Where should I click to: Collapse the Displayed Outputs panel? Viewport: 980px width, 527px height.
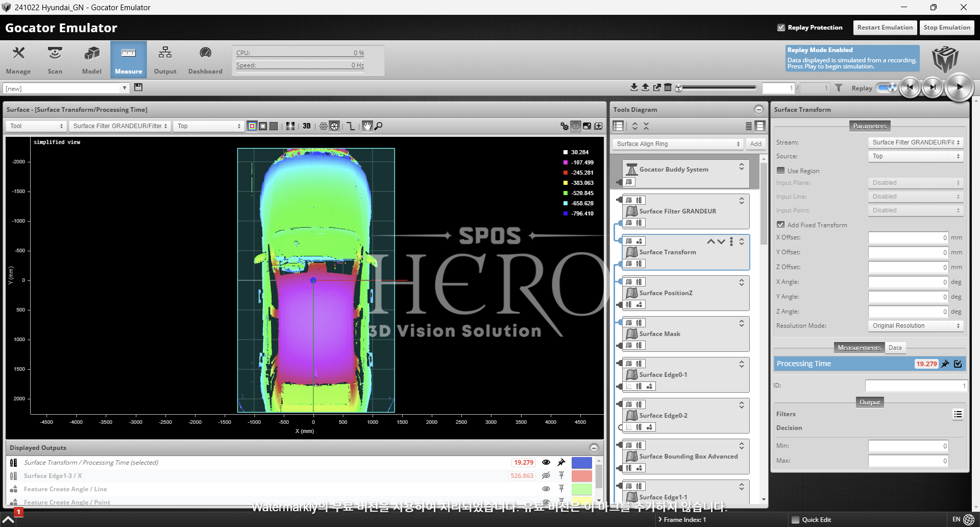tap(594, 448)
